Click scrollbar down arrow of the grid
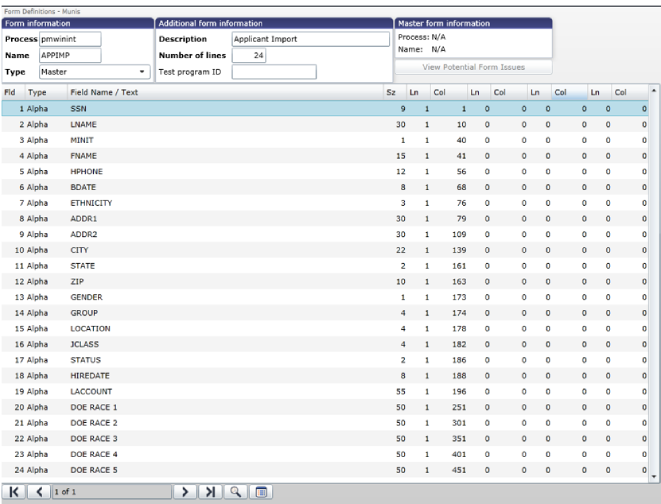The height and width of the screenshot is (504, 661). (x=654, y=477)
